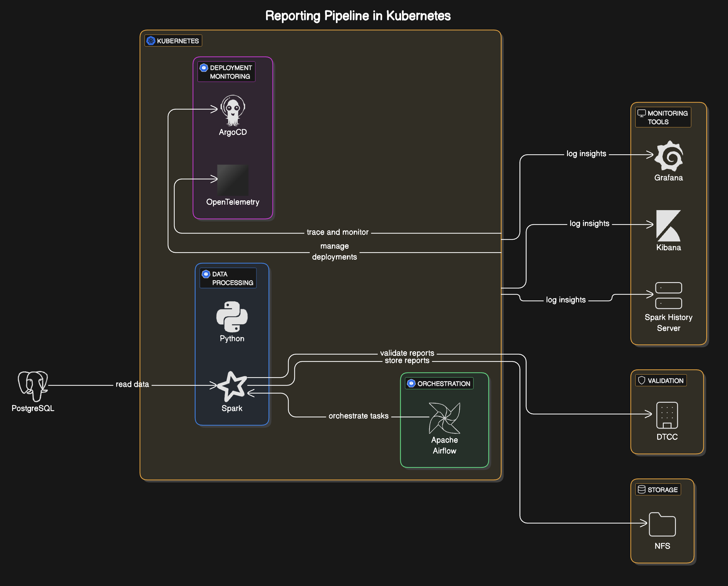Image resolution: width=728 pixels, height=586 pixels.
Task: Select the PostgreSQL elephant icon
Action: pos(33,387)
